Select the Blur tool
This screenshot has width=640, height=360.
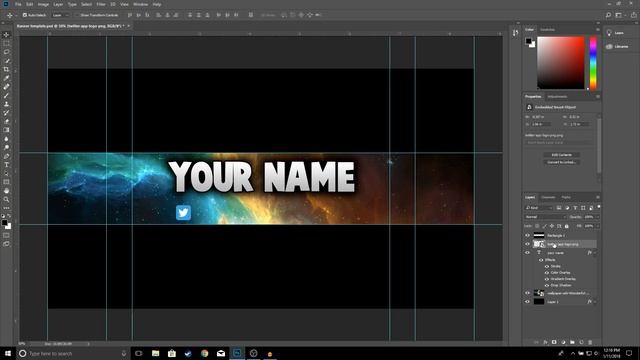click(x=6, y=139)
